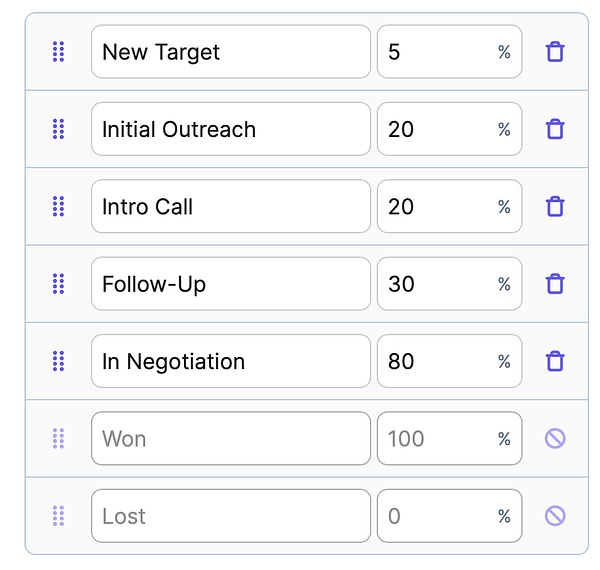Delete the Initial Outreach stage

(555, 129)
